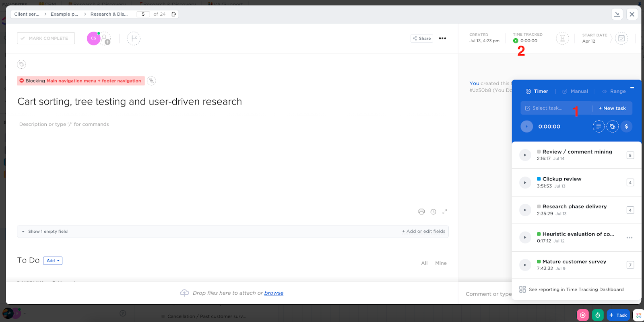Image resolution: width=644 pixels, height=322 pixels.
Task: Open entry count for Review / comment mining
Action: [630, 155]
